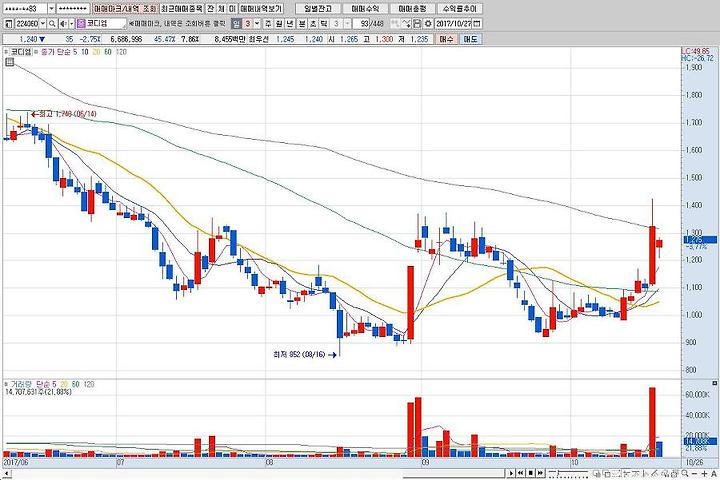Open the 매매송령 tab
The width and height of the screenshot is (720, 480).
(x=412, y=9)
